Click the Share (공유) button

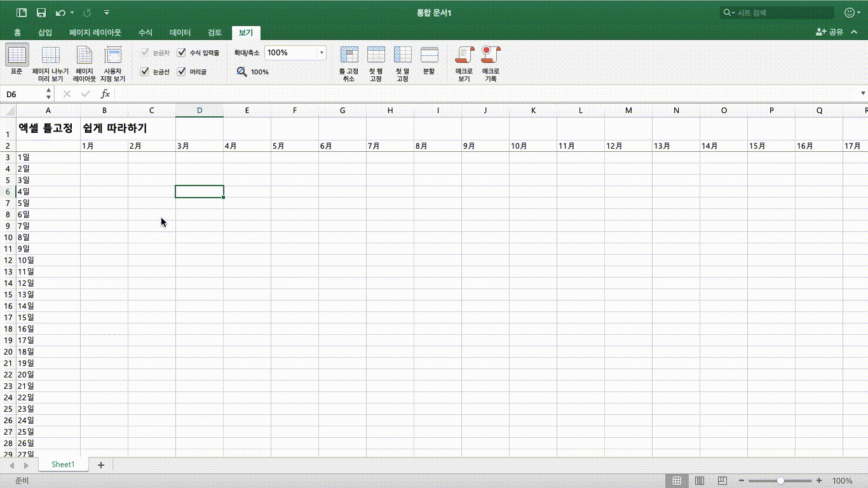point(829,32)
